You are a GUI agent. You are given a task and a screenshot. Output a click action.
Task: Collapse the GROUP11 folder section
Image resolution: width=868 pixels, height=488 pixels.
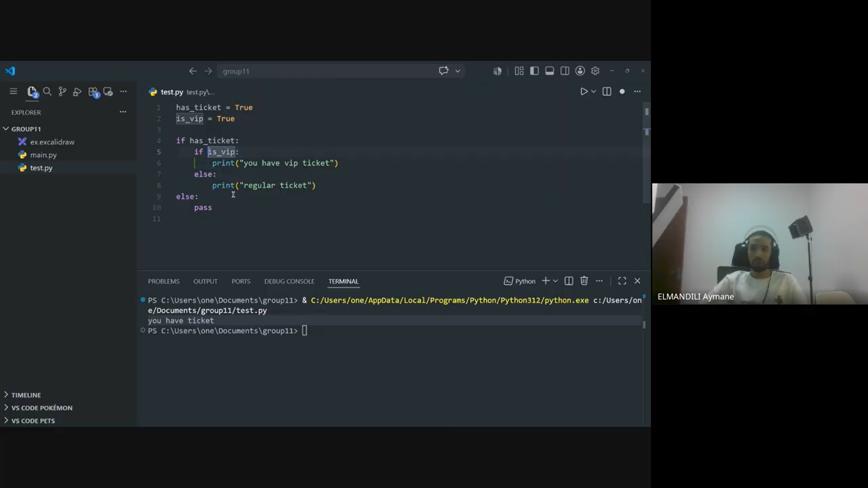(x=68, y=129)
